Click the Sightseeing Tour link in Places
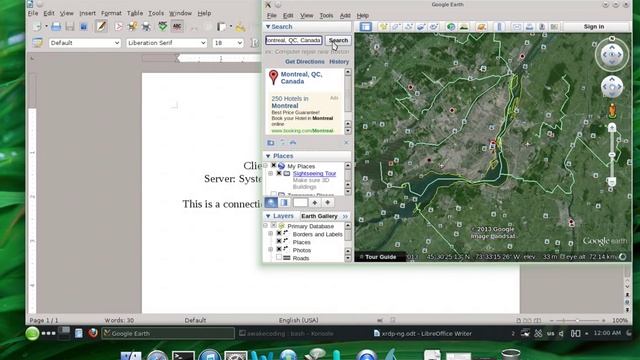 (x=314, y=173)
